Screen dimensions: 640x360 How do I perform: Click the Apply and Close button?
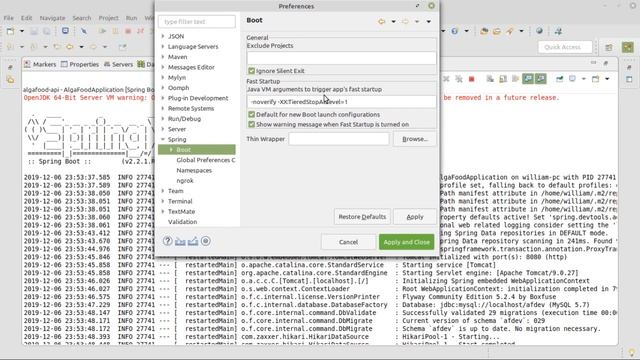(x=407, y=242)
